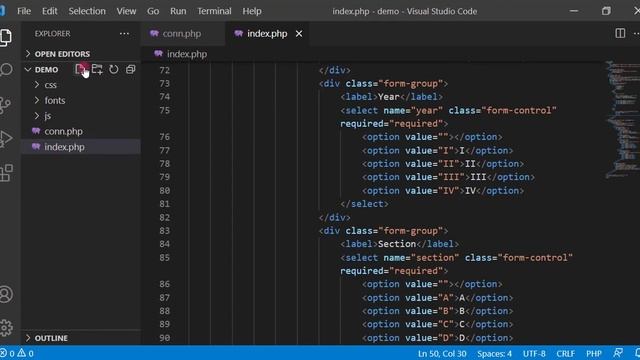The width and height of the screenshot is (640, 360).
Task: Refresh the Explorer file tree
Action: (x=113, y=69)
